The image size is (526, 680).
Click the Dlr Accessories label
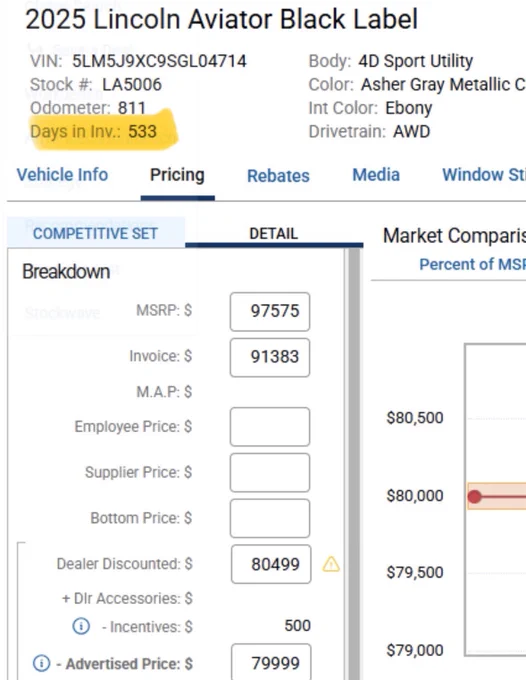coord(127,598)
